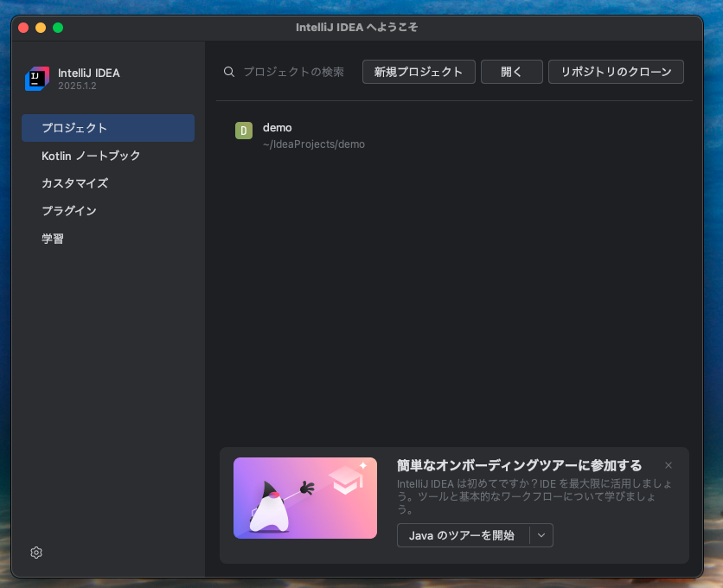Click the 2025.1.2 version text
This screenshot has width=723, height=588.
(x=77, y=86)
